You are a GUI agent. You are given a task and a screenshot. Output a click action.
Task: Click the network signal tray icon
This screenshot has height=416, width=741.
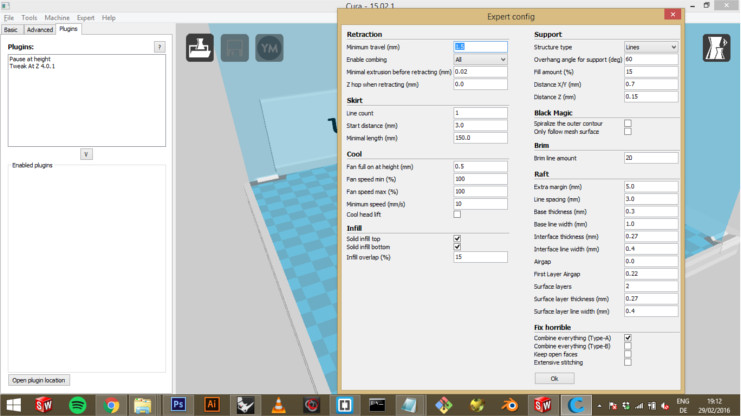pyautogui.click(x=639, y=406)
